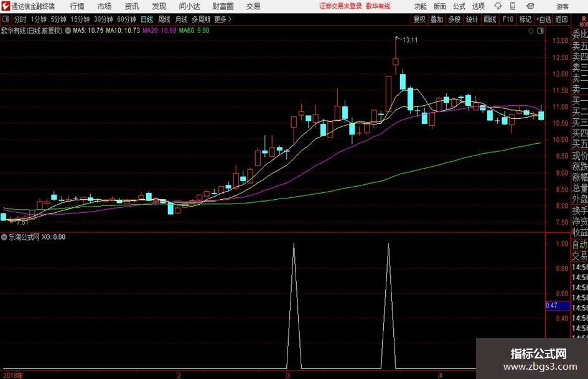Click the 叠加 overlay button
This screenshot has height=379, width=588.
[x=437, y=19]
